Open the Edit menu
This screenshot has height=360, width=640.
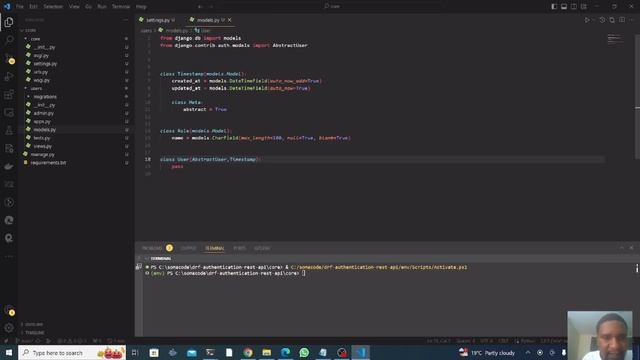33,7
